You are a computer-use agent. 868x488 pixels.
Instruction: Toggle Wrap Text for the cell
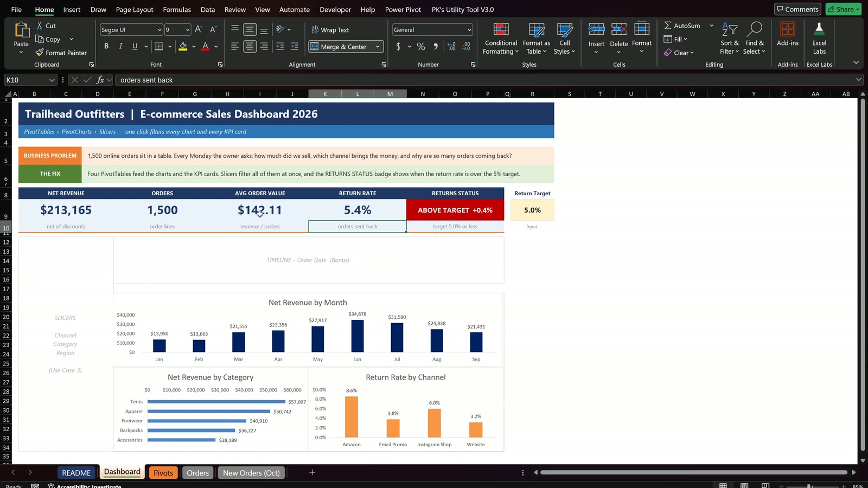pos(330,30)
